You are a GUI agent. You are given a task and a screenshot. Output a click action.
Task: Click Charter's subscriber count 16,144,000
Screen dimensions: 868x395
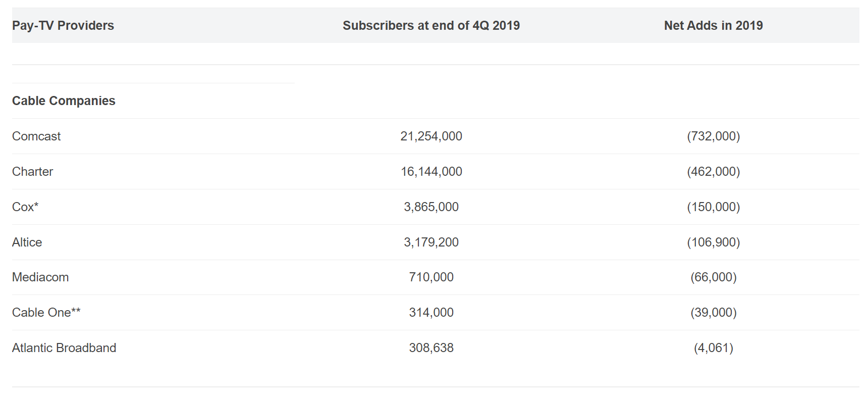point(431,172)
